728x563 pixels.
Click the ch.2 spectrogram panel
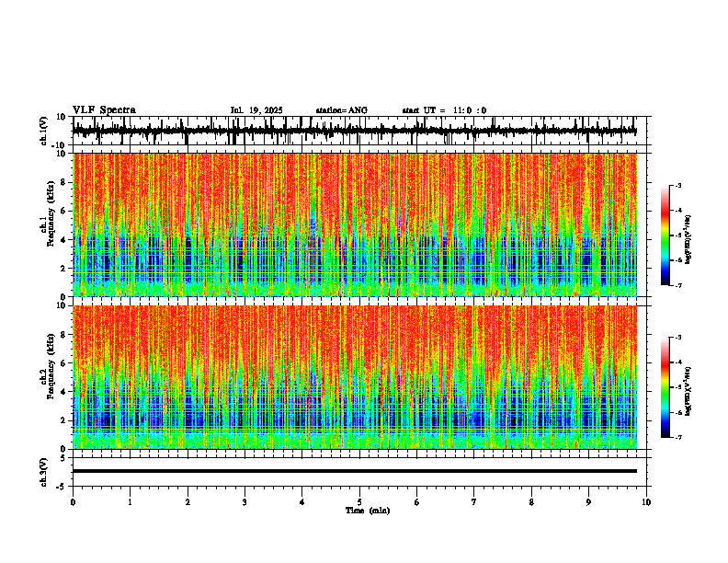354,377
